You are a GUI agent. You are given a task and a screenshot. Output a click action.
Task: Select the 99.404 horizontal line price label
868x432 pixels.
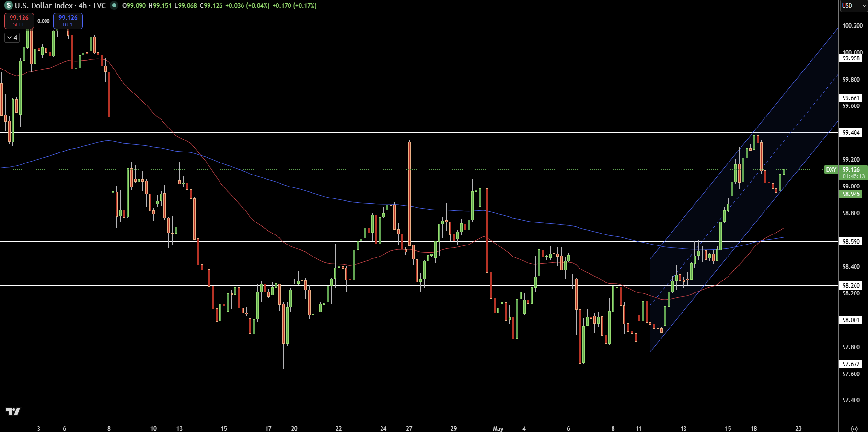pos(851,133)
